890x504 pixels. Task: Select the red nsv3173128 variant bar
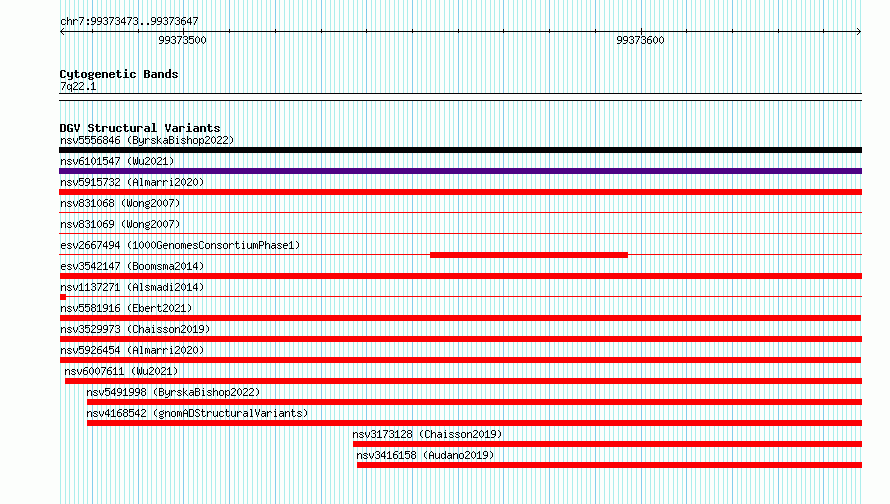tap(607, 444)
